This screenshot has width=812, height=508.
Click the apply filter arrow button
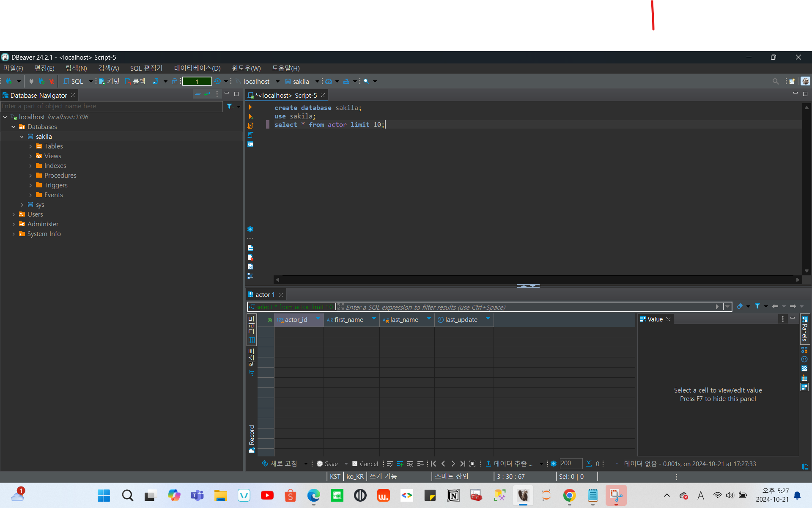tap(717, 307)
